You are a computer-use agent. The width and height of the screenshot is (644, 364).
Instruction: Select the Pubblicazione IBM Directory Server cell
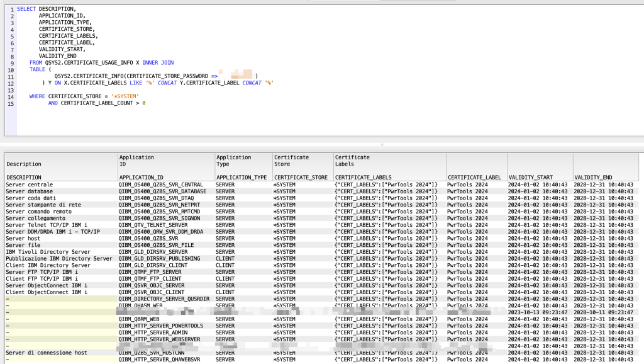click(59, 258)
